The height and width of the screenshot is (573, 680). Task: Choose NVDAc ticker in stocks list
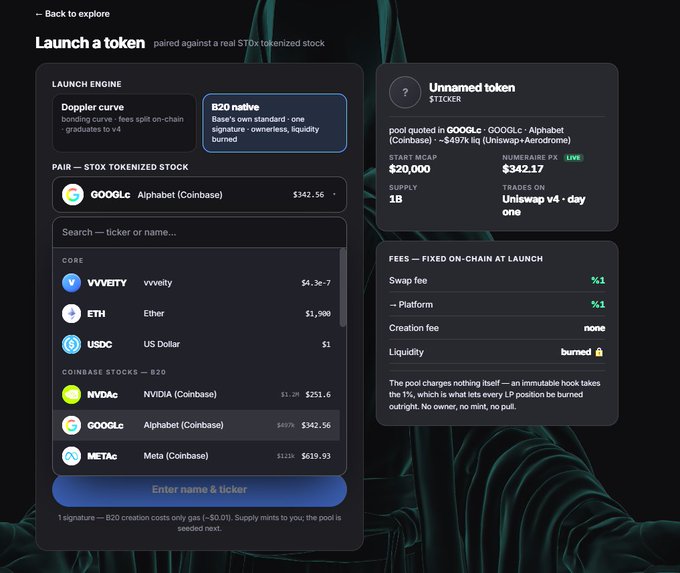(102, 395)
